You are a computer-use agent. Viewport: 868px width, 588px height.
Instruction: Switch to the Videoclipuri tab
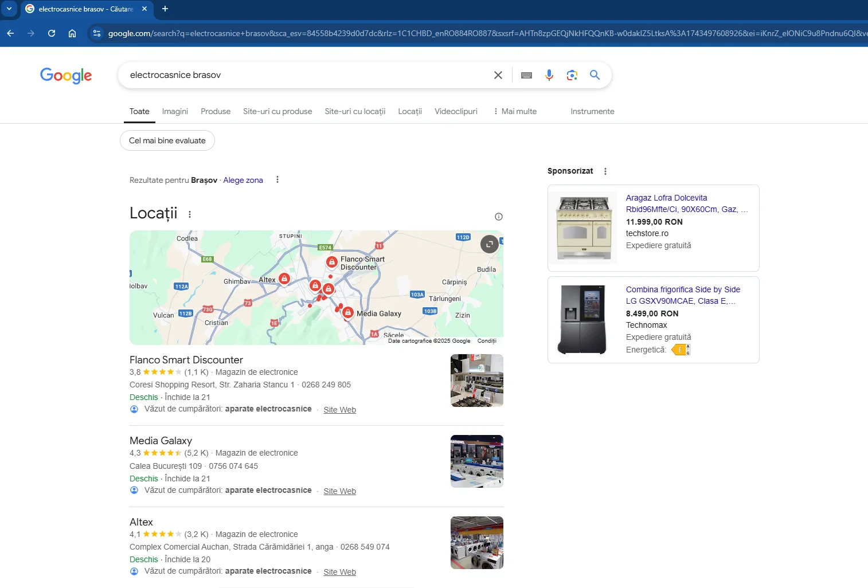456,111
